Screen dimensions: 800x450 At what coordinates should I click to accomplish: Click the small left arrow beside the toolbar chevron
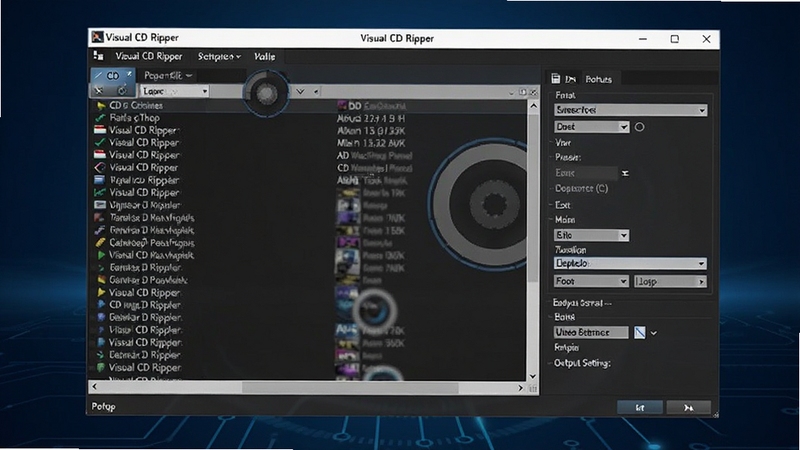[x=316, y=92]
